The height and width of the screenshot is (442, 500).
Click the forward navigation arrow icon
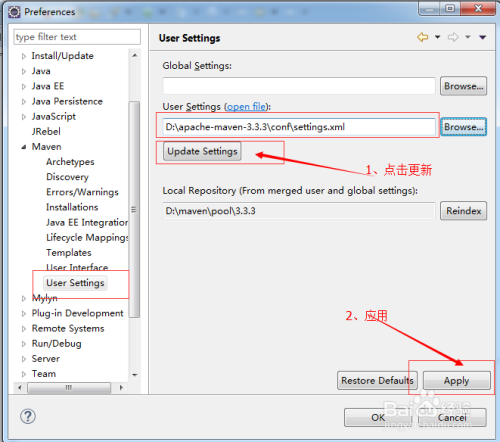coord(453,37)
